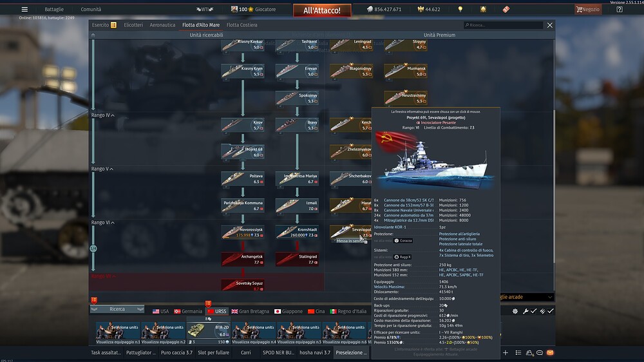The image size is (644, 362).
Task: Select the premium Murmansk ship card
Action: coord(406,71)
